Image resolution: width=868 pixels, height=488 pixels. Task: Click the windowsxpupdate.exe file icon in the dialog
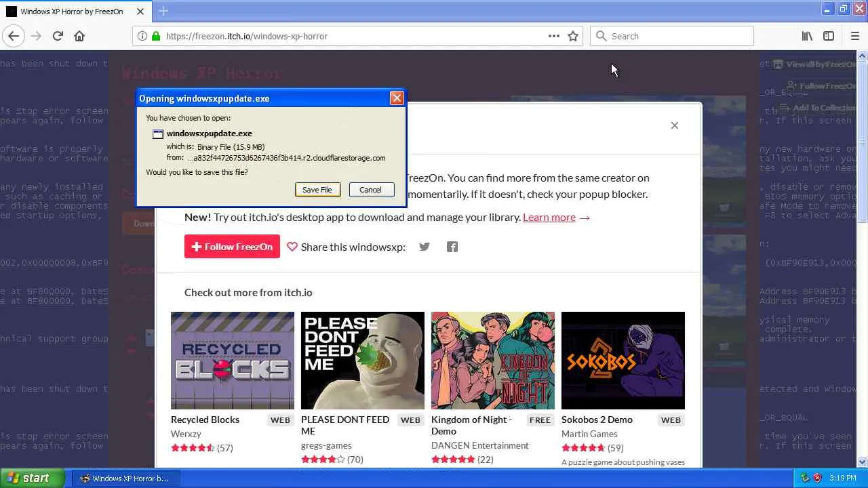point(158,134)
